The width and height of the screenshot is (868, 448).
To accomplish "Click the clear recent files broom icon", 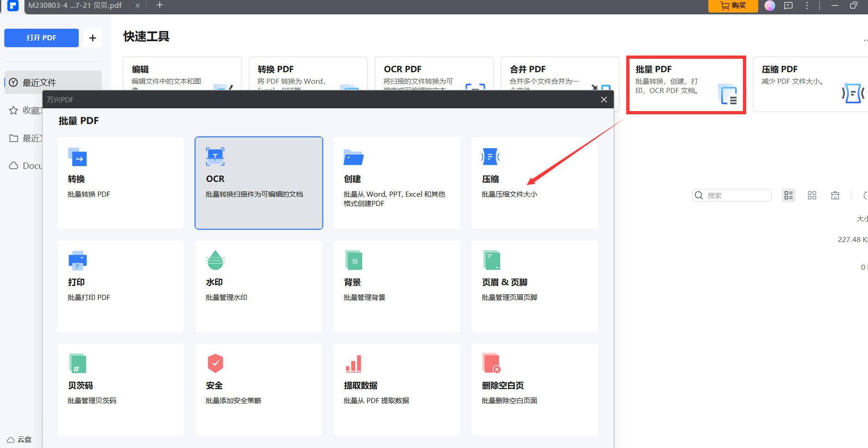I will pyautogui.click(x=835, y=195).
